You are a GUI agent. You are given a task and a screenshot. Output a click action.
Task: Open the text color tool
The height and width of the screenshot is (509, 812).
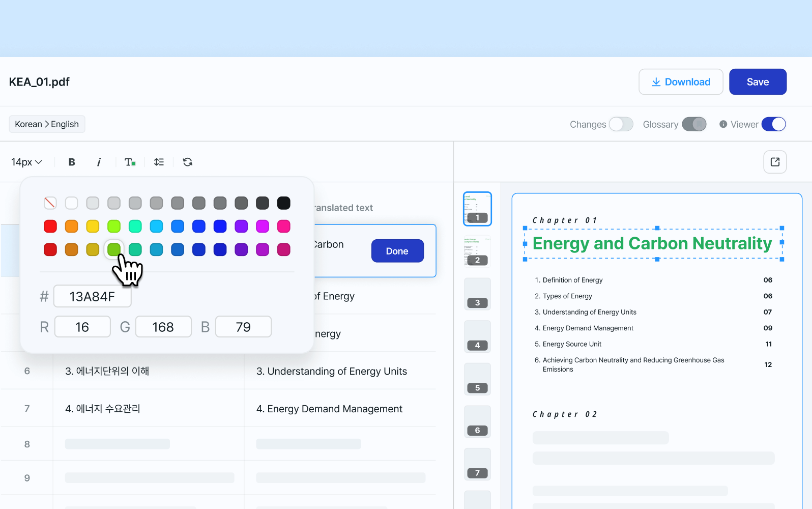(x=130, y=162)
